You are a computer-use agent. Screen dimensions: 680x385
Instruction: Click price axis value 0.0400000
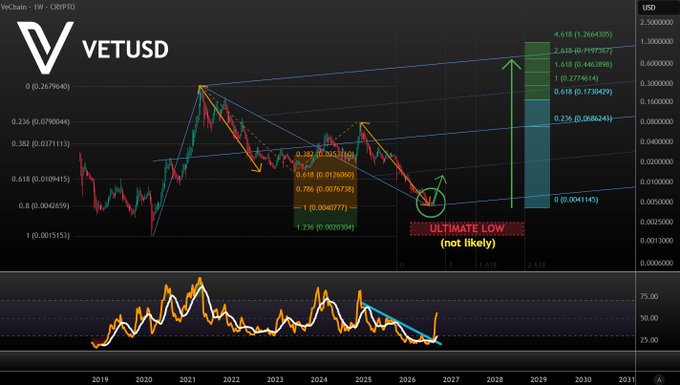click(657, 142)
